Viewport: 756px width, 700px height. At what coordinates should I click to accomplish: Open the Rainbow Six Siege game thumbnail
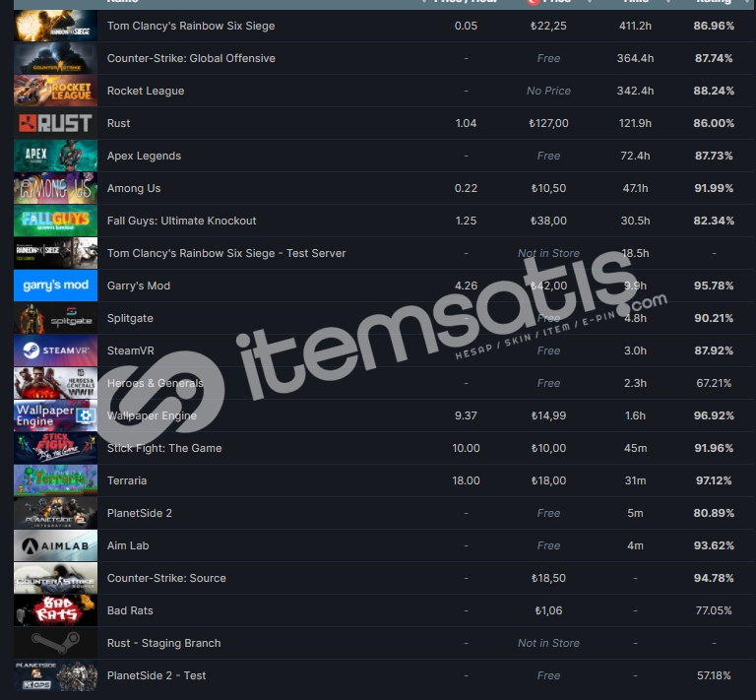(x=55, y=26)
